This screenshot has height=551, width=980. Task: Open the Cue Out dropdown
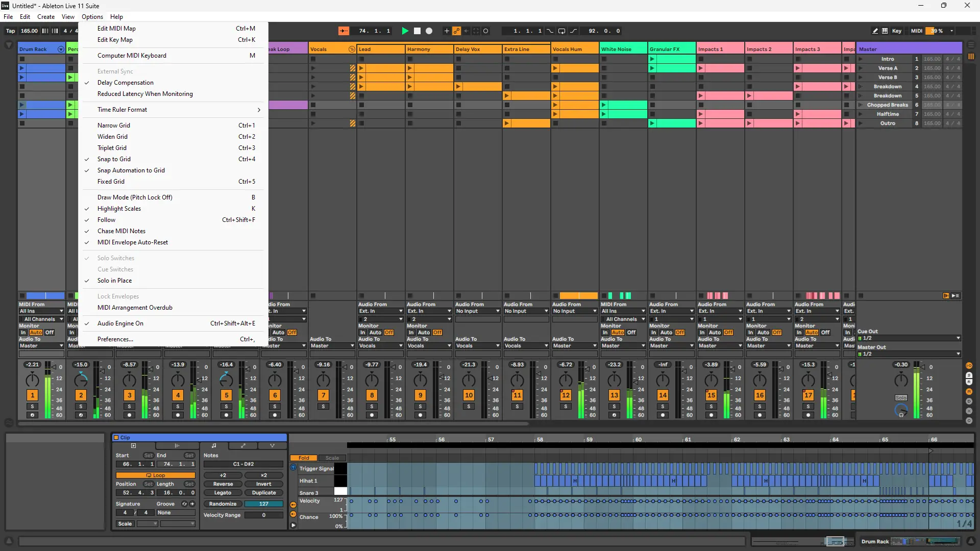pyautogui.click(x=910, y=338)
